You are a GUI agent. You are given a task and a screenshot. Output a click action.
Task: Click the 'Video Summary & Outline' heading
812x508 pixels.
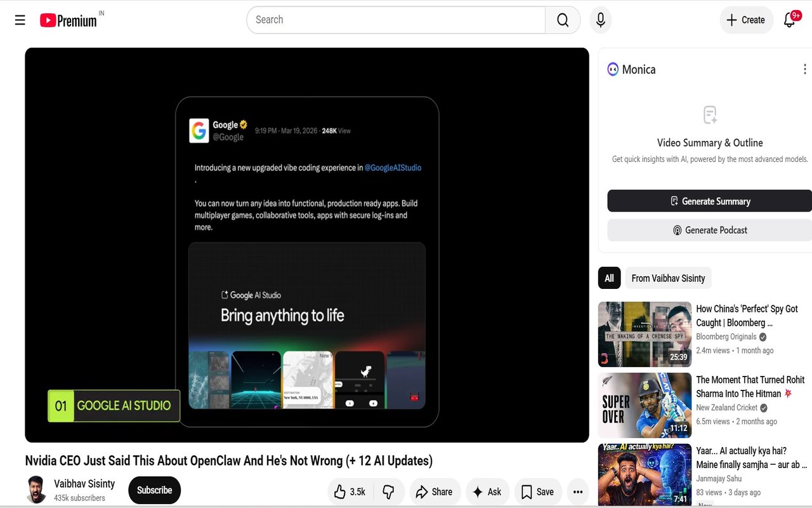pyautogui.click(x=710, y=143)
